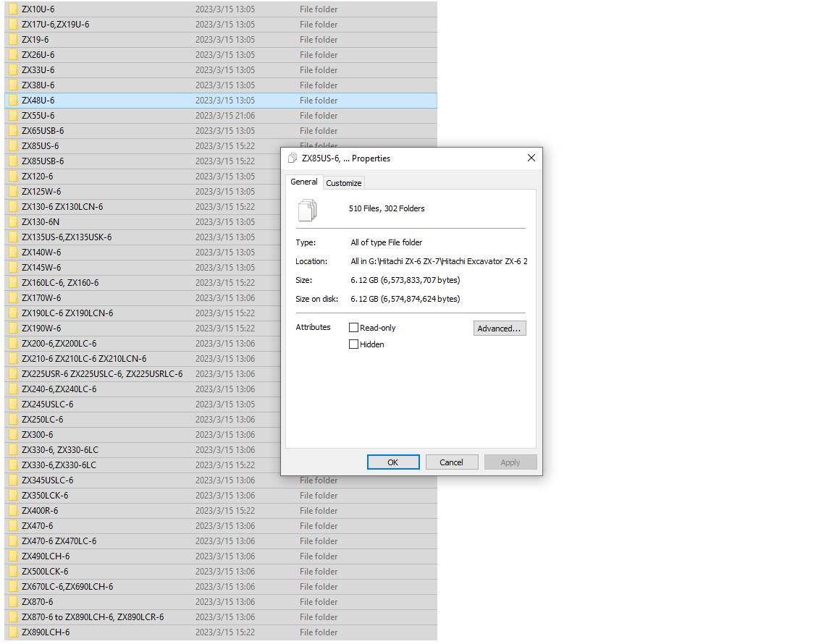Click folder name ZX135US-6,ZX135USK-6

(x=67, y=237)
